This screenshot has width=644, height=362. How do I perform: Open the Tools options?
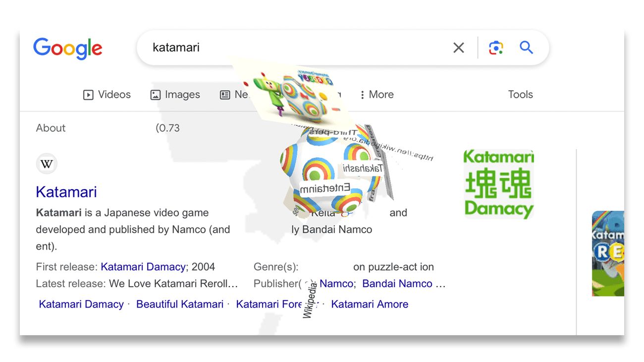tap(520, 94)
